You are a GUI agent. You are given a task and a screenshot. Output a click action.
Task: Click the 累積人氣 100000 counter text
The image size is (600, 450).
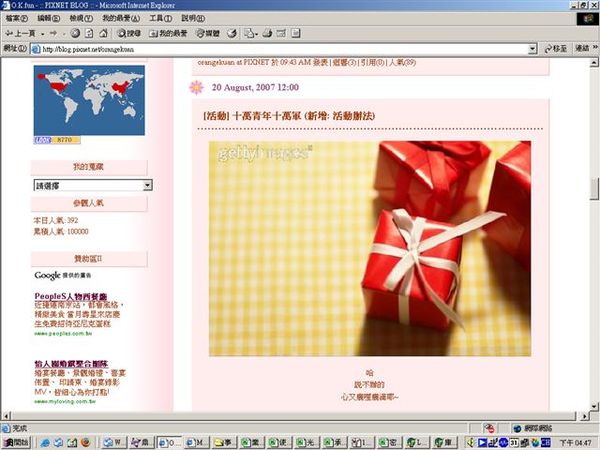coord(61,232)
